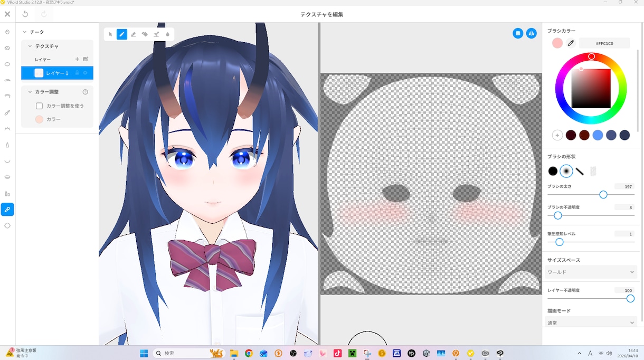The height and width of the screenshot is (360, 644).
Task: Activate the eyedropper color picker
Action: [571, 43]
